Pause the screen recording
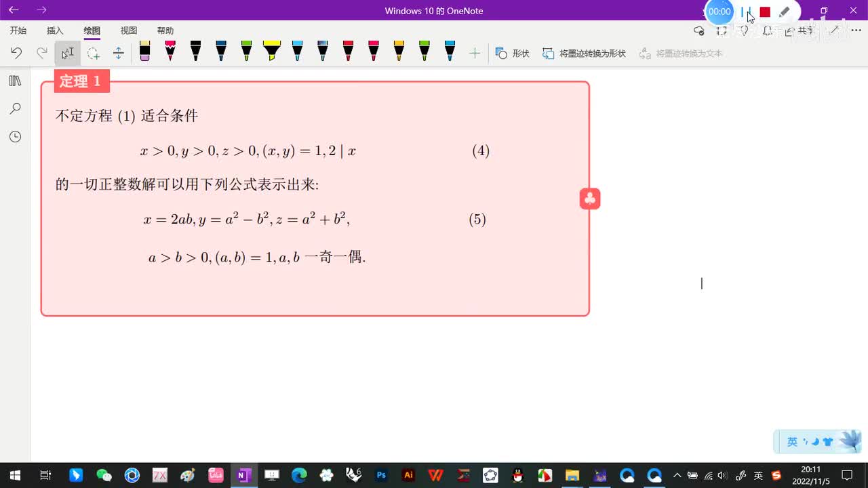The width and height of the screenshot is (868, 488). 746,12
